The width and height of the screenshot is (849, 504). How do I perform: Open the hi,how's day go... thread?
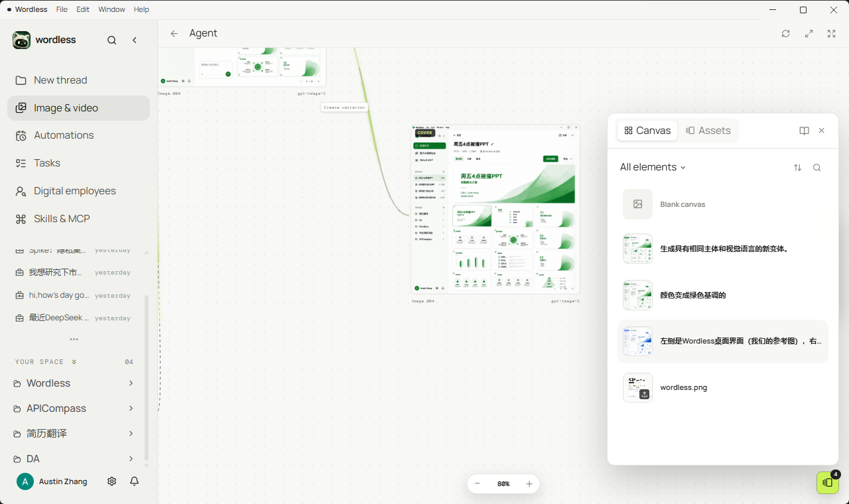[x=73, y=295]
